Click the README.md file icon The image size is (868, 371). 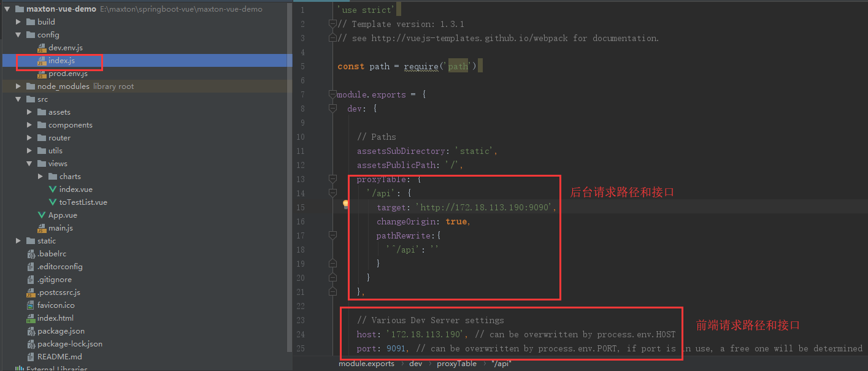tap(30, 357)
